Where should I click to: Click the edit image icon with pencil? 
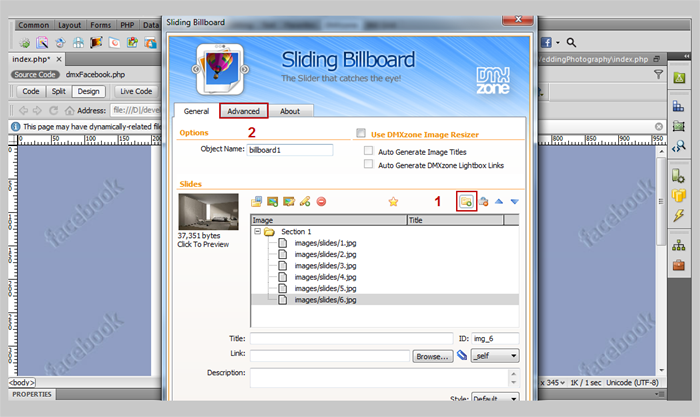click(289, 202)
